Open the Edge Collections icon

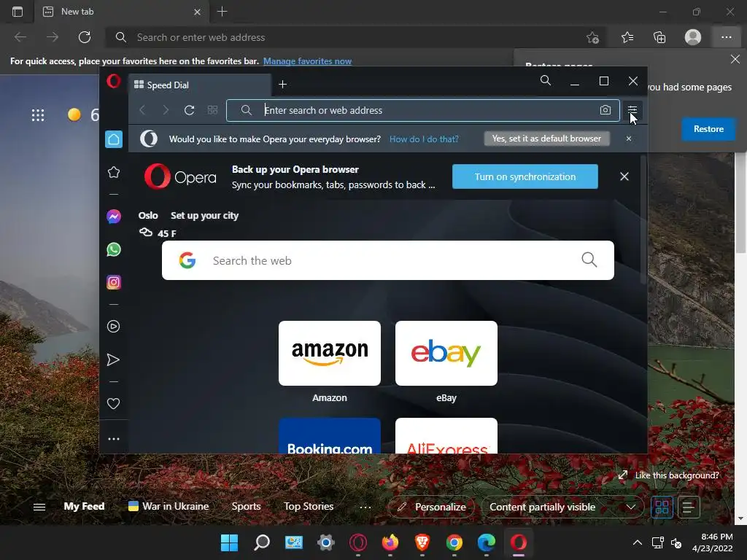659,37
